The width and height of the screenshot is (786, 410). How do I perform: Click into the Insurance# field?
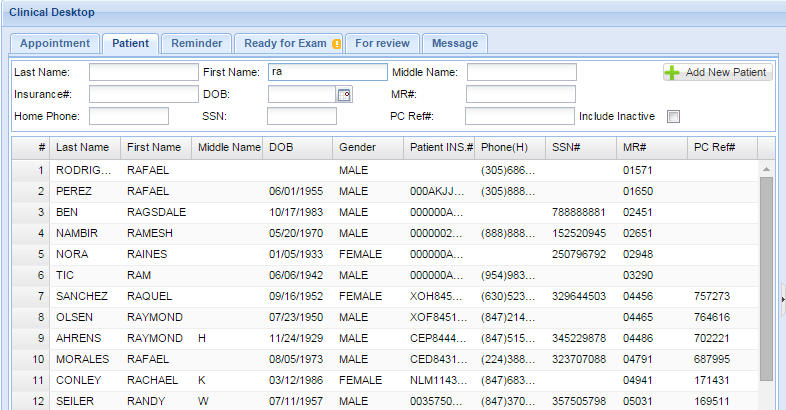tap(144, 94)
